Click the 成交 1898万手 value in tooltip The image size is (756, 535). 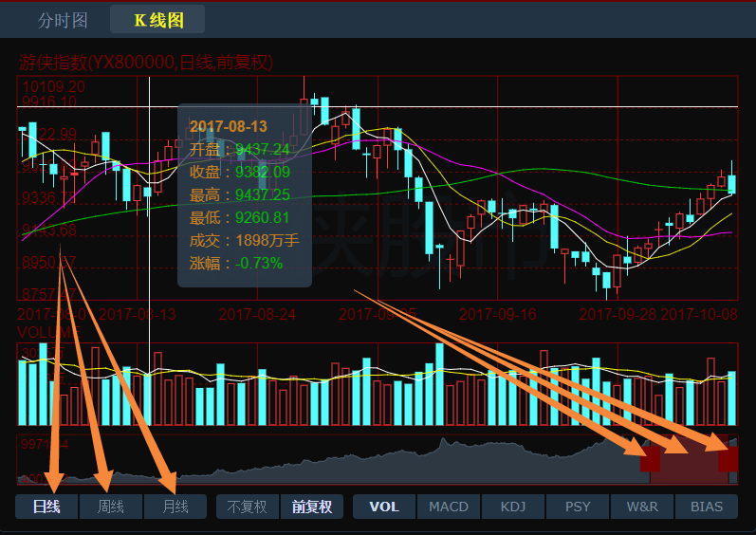coord(267,241)
